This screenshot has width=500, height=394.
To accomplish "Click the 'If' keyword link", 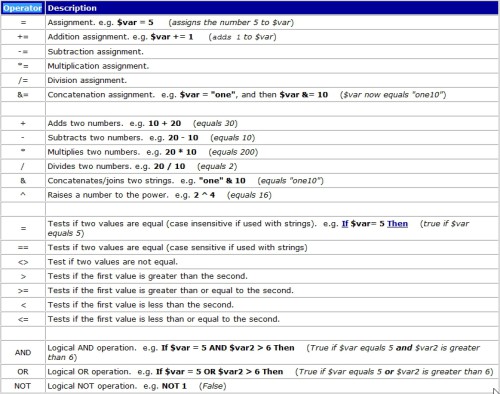I will pos(345,224).
